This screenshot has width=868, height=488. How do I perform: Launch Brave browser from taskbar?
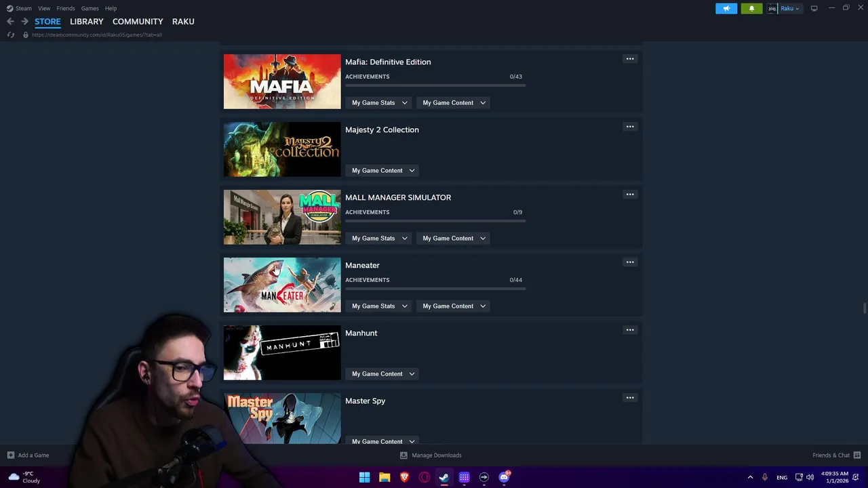click(404, 477)
